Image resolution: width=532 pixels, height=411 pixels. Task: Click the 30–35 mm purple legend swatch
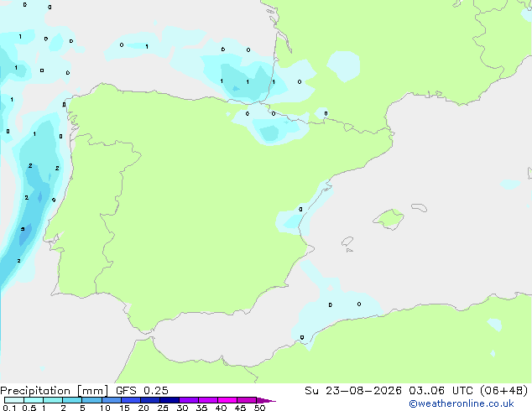189,400
